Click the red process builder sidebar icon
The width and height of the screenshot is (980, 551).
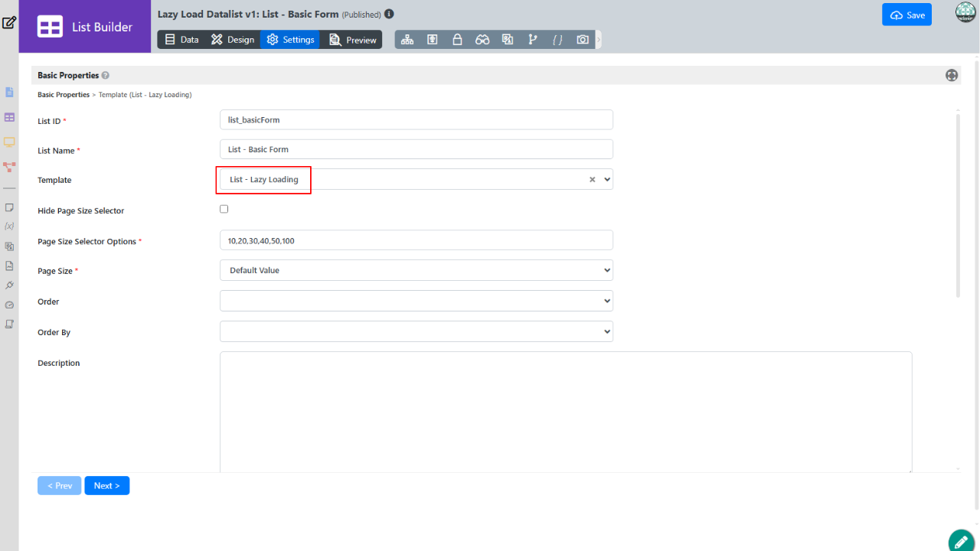tap(9, 166)
